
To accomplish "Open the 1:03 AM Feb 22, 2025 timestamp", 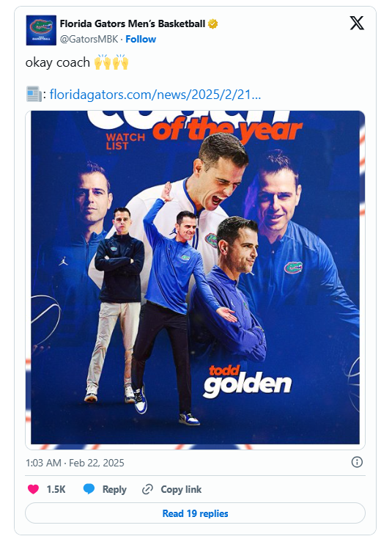I will point(75,463).
